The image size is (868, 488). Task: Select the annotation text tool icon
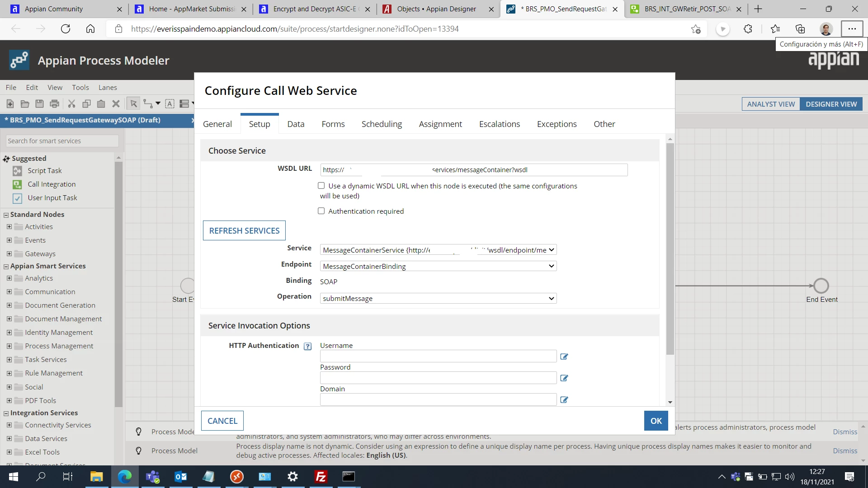(x=170, y=104)
